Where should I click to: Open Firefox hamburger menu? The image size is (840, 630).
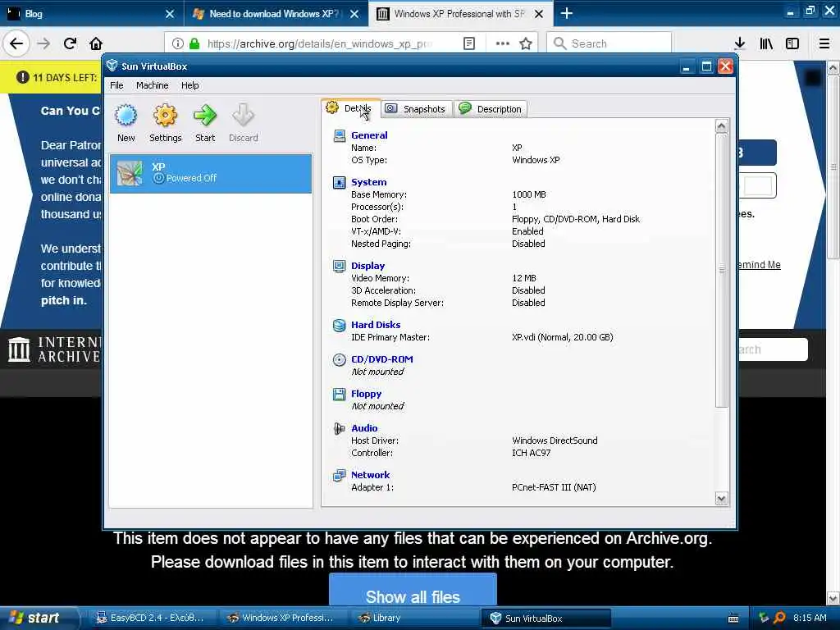[x=824, y=43]
